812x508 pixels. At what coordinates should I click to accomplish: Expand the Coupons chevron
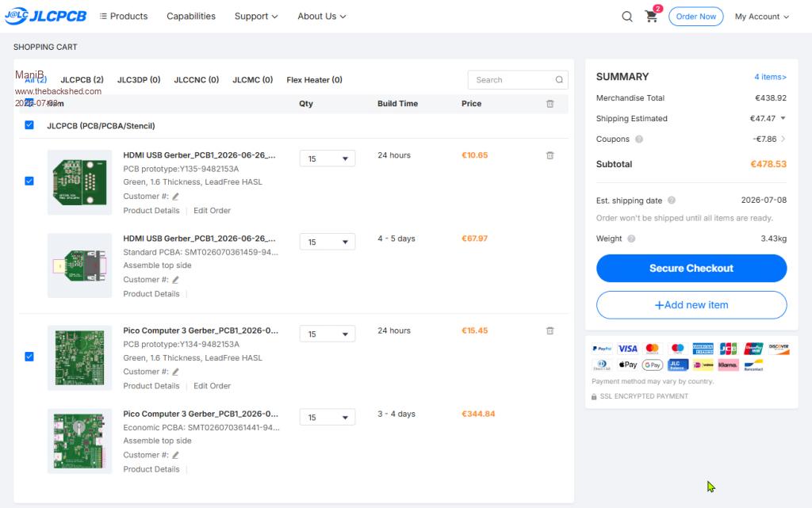tap(783, 139)
